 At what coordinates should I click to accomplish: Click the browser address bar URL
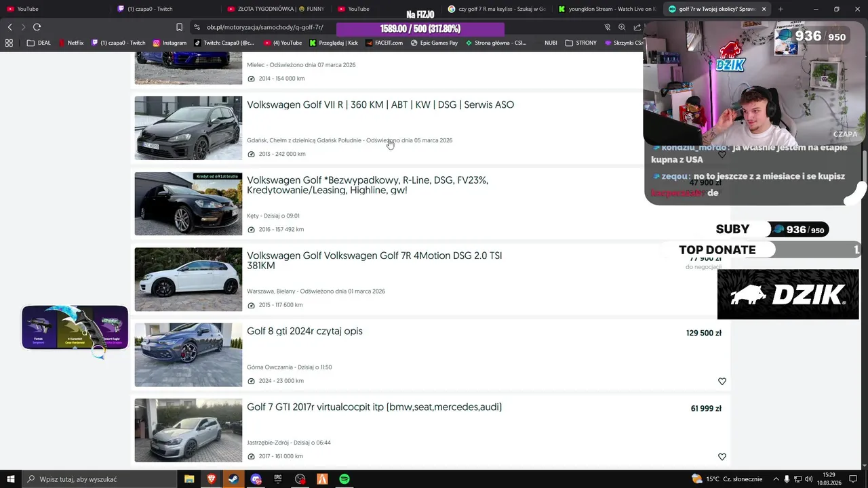[x=264, y=27]
